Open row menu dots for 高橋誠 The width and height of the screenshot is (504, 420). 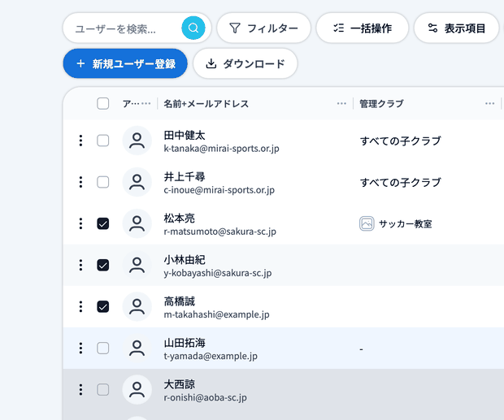80,306
